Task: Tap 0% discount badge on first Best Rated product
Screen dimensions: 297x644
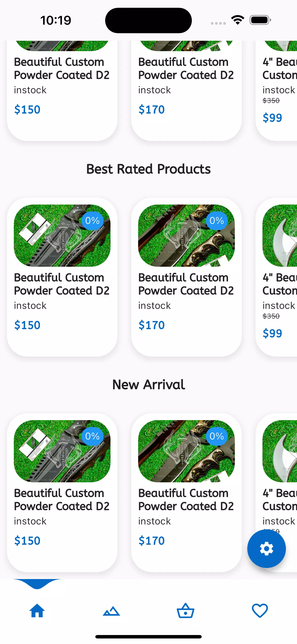Action: click(93, 220)
